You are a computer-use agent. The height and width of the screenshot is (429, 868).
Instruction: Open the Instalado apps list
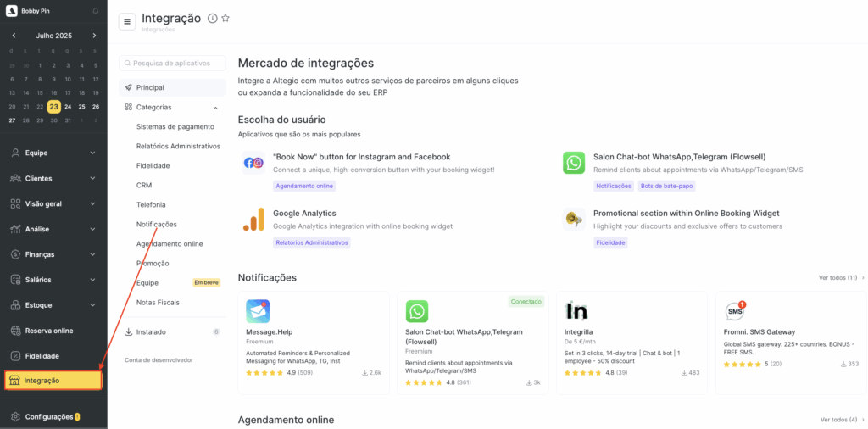coord(172,332)
